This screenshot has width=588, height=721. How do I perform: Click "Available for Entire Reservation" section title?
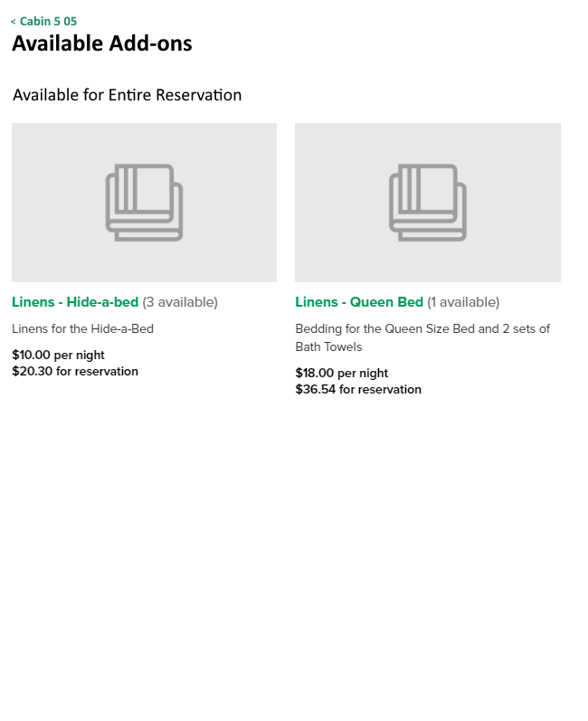pyautogui.click(x=127, y=95)
